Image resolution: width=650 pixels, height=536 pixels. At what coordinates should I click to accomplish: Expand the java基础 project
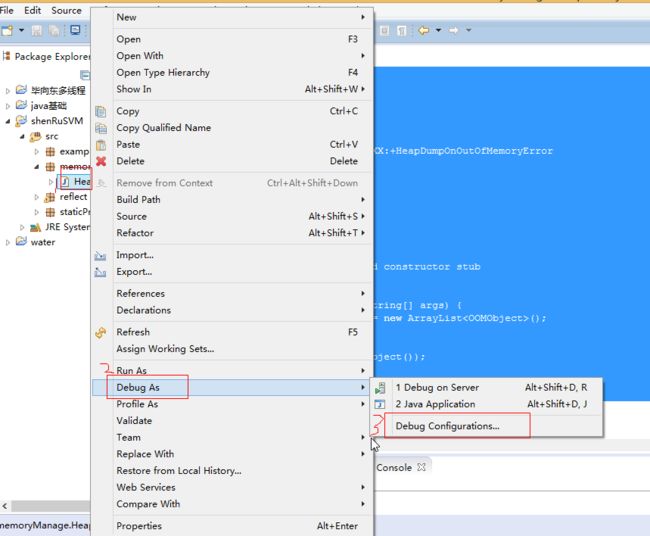(7, 106)
